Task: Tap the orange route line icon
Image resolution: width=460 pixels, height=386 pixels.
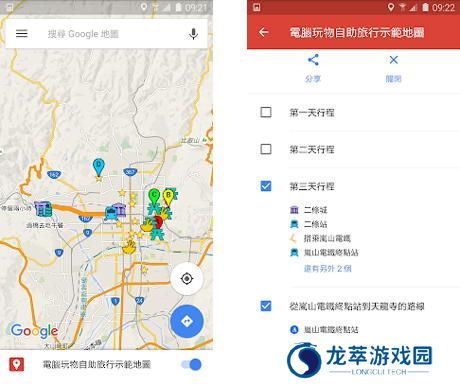Action: point(294,238)
